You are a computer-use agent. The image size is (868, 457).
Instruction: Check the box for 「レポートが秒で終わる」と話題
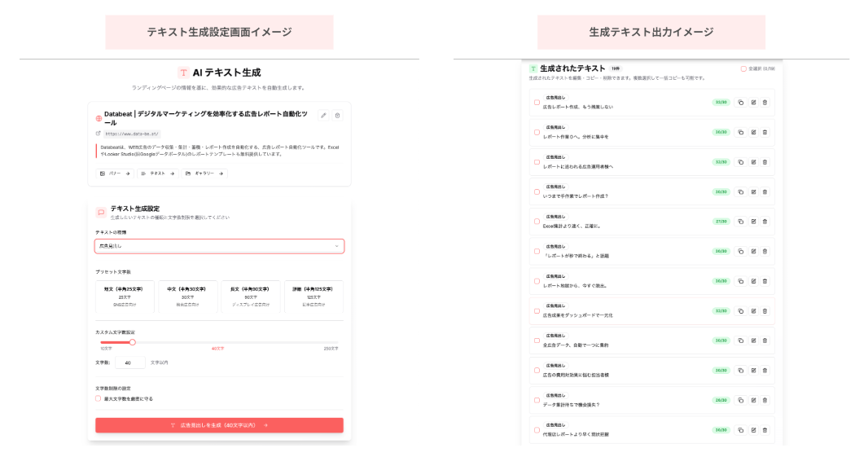coord(537,252)
